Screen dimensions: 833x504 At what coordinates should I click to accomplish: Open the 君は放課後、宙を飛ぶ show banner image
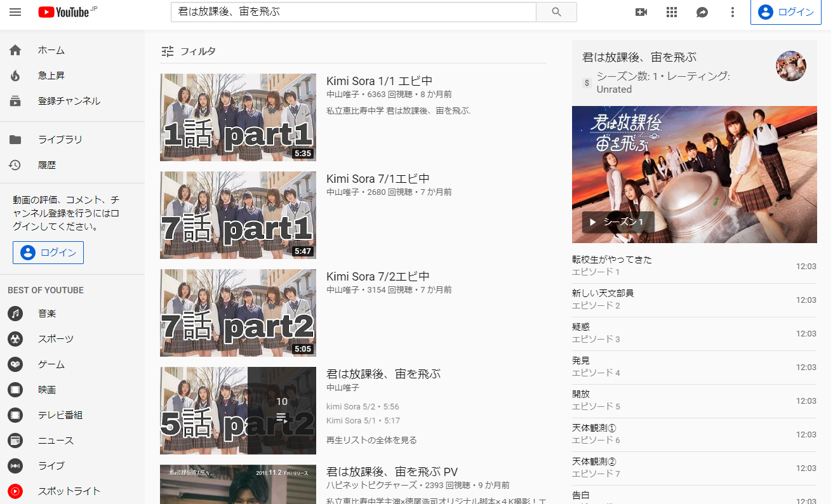695,175
